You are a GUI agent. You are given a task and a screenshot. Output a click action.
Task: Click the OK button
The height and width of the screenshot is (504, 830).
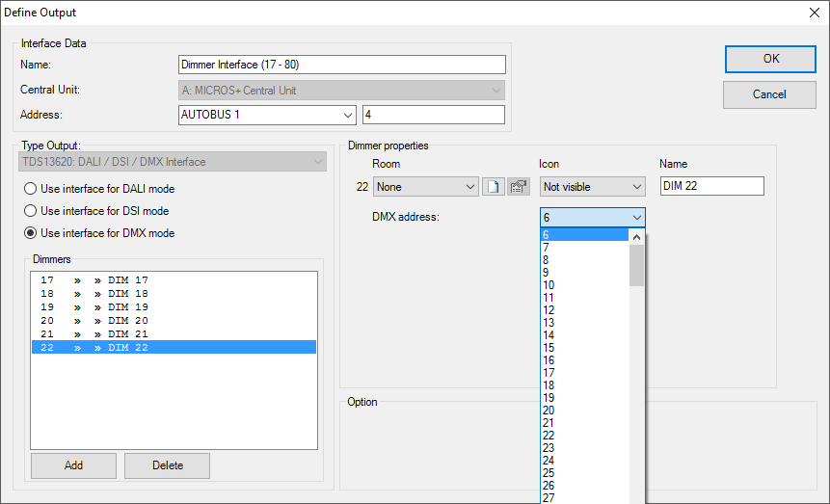770,59
